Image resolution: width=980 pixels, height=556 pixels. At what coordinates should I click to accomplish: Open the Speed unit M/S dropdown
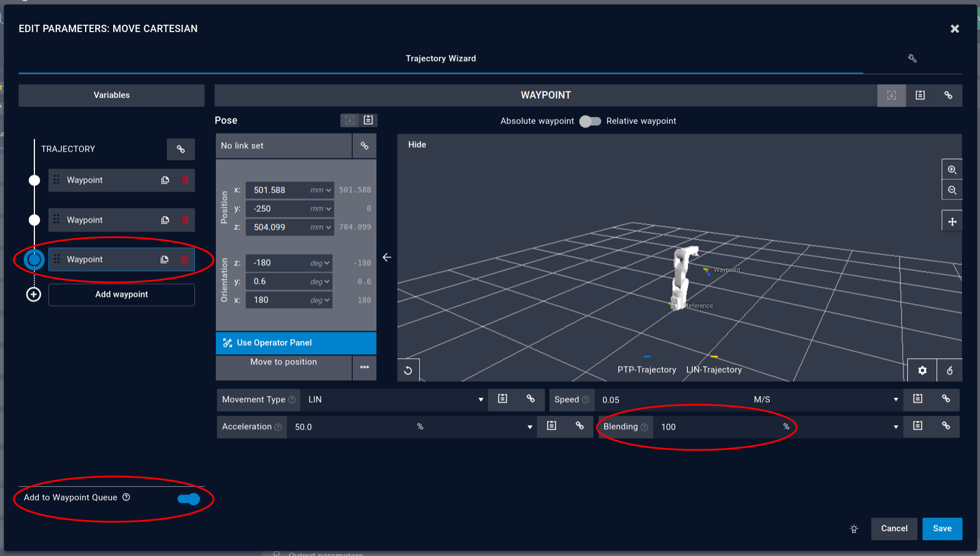pyautogui.click(x=826, y=399)
